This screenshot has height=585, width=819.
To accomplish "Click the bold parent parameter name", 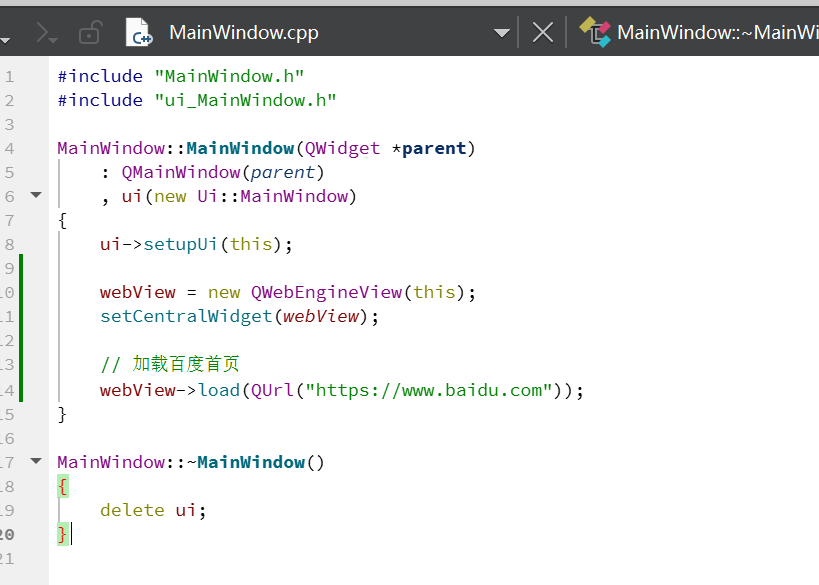I will point(434,148).
